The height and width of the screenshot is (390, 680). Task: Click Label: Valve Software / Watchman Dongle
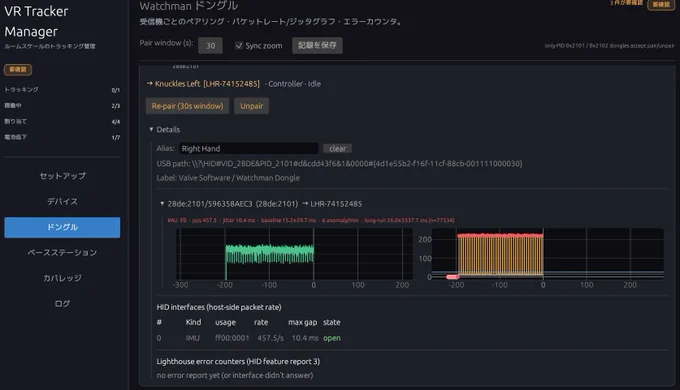coord(228,178)
